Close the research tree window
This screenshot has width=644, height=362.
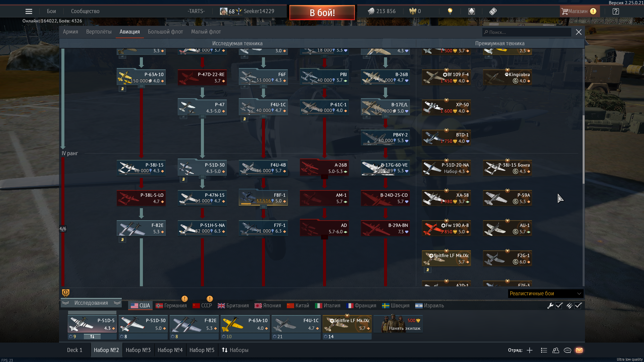coord(579,32)
